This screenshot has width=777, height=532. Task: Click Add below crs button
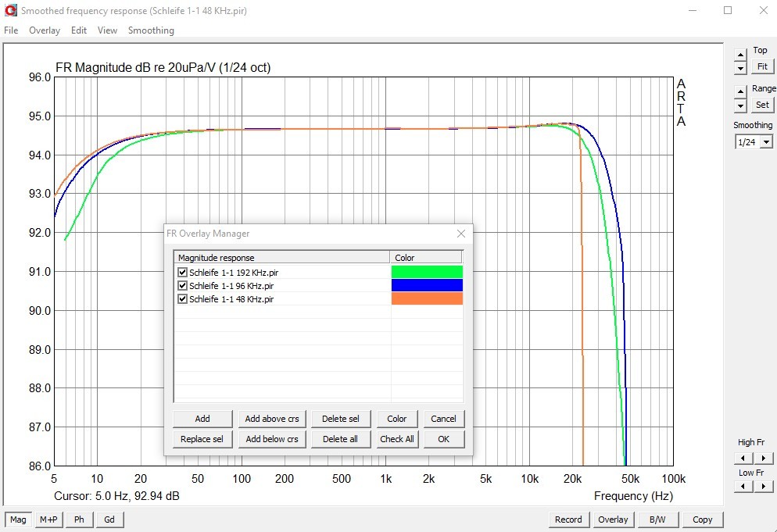click(272, 439)
